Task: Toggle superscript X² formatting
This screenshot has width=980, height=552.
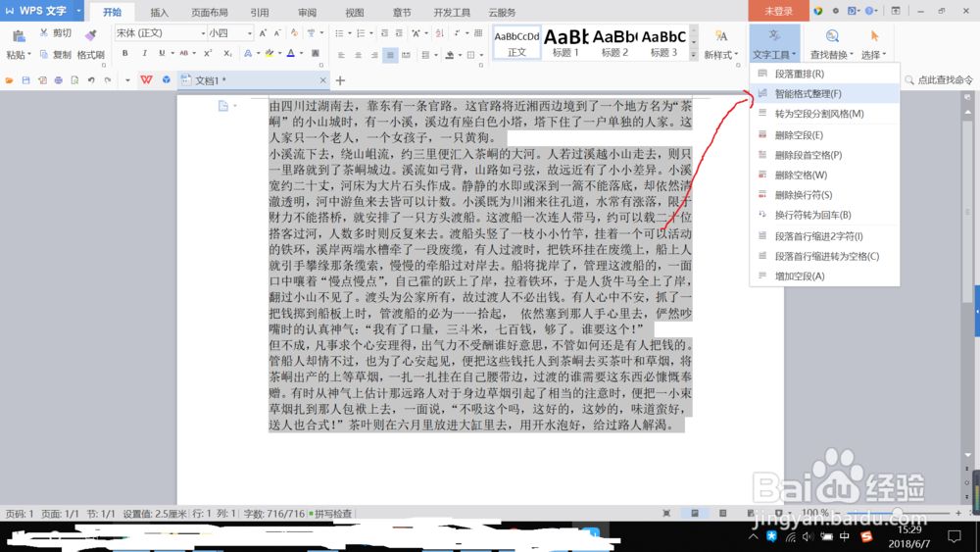Action: (x=208, y=54)
